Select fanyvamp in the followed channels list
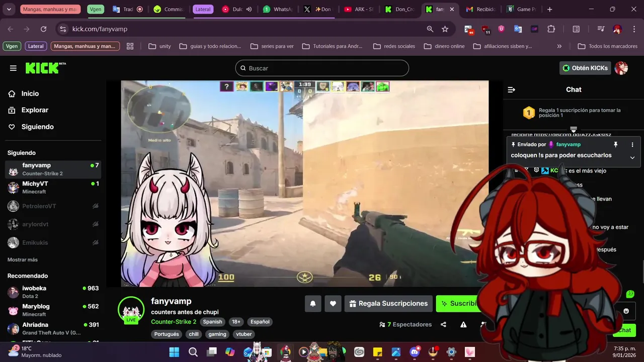 click(x=53, y=169)
